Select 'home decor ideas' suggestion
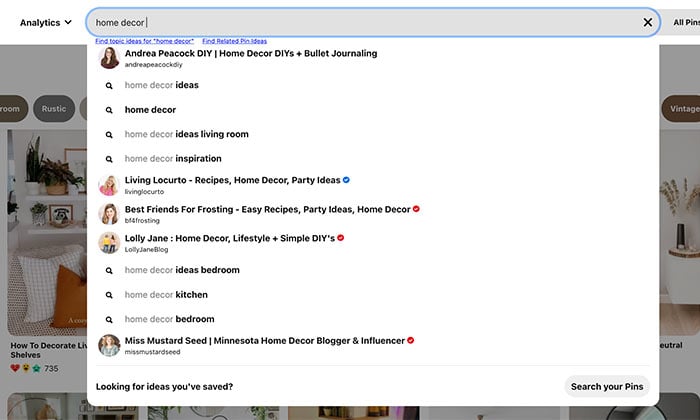Viewport: 700px width, 420px height. click(x=162, y=85)
